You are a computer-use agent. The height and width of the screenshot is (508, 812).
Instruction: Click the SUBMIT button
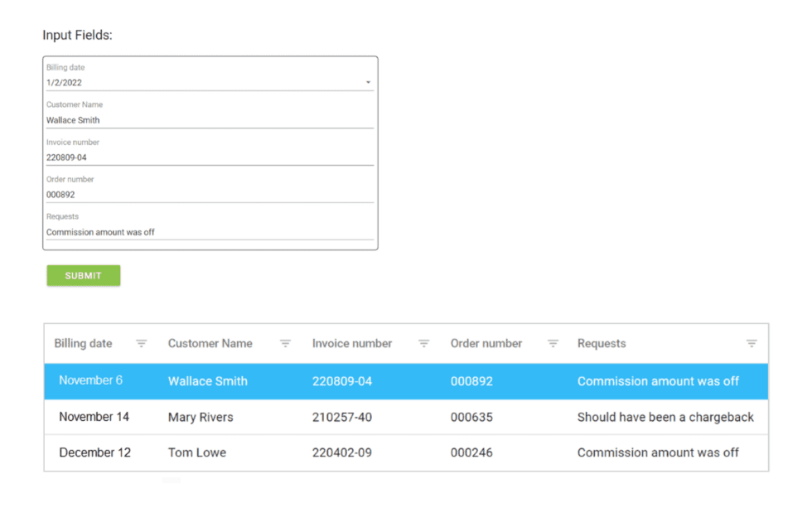click(x=83, y=275)
